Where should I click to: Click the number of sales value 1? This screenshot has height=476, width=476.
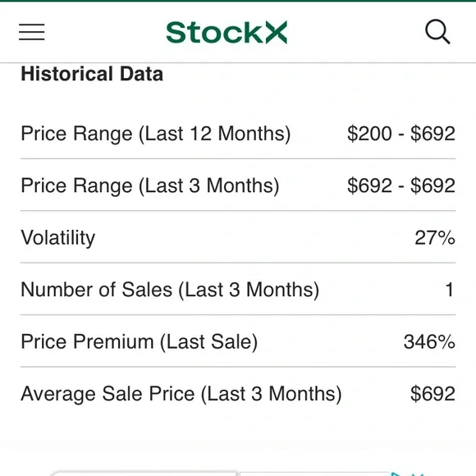tap(450, 290)
